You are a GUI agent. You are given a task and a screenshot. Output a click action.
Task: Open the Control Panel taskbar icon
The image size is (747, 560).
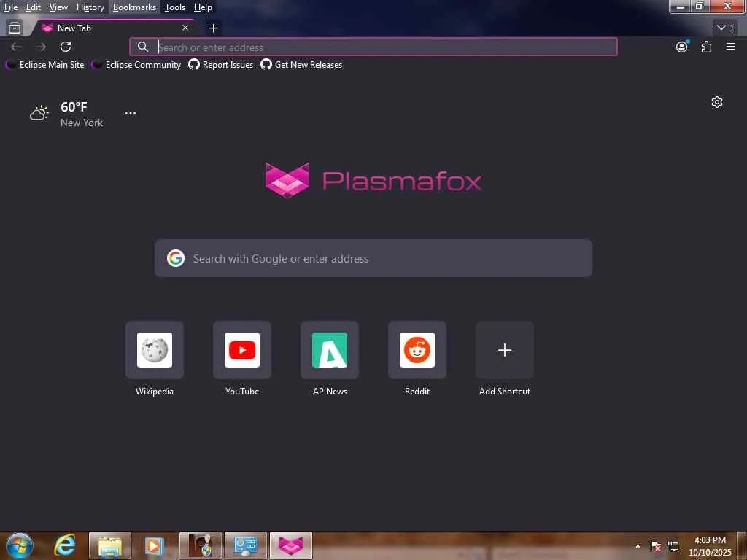click(x=245, y=545)
